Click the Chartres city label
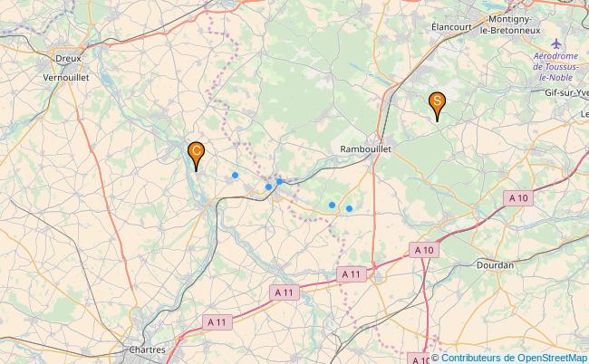589x364 pixels. 147,350
